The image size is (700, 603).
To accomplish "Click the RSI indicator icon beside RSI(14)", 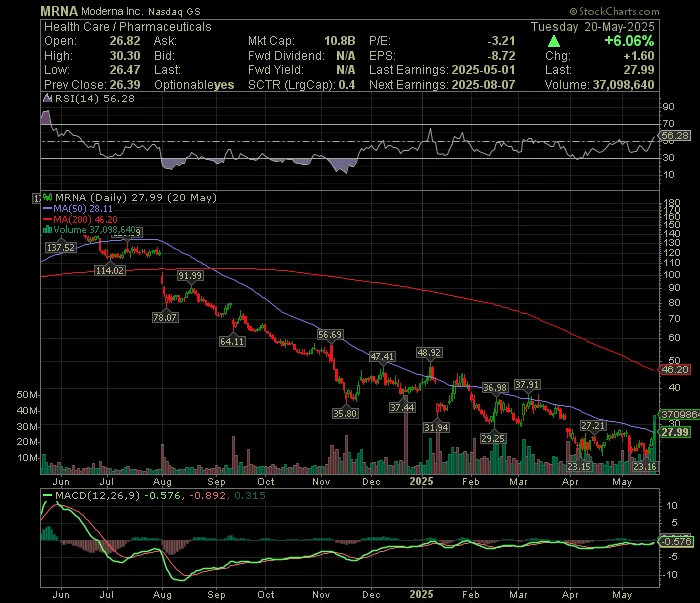I will [47, 99].
